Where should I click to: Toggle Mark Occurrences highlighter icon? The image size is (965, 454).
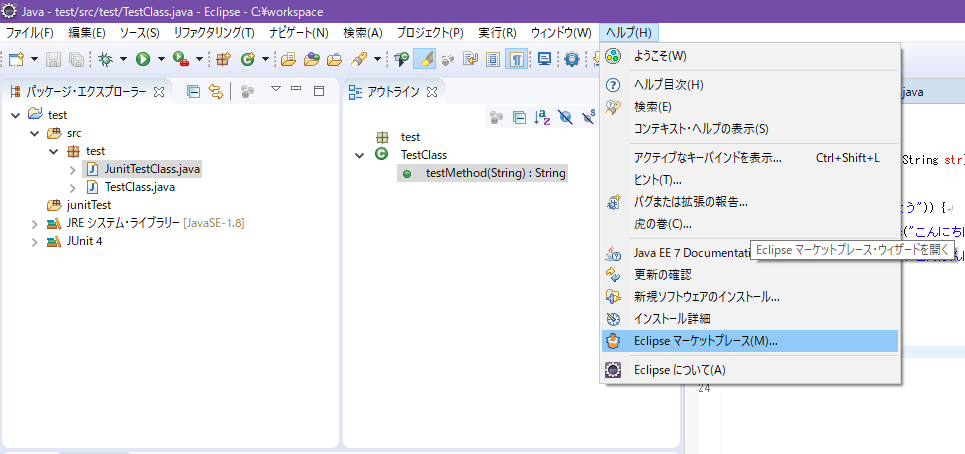[x=424, y=59]
